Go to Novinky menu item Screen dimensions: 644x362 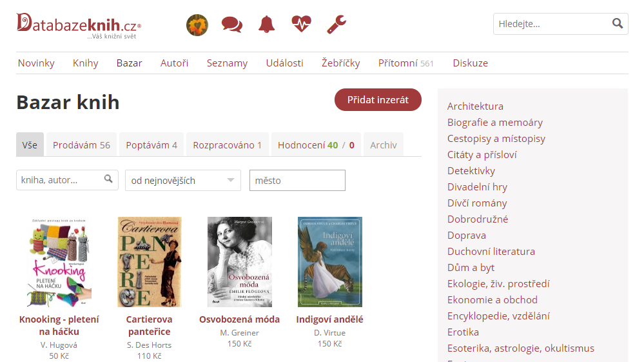[36, 63]
